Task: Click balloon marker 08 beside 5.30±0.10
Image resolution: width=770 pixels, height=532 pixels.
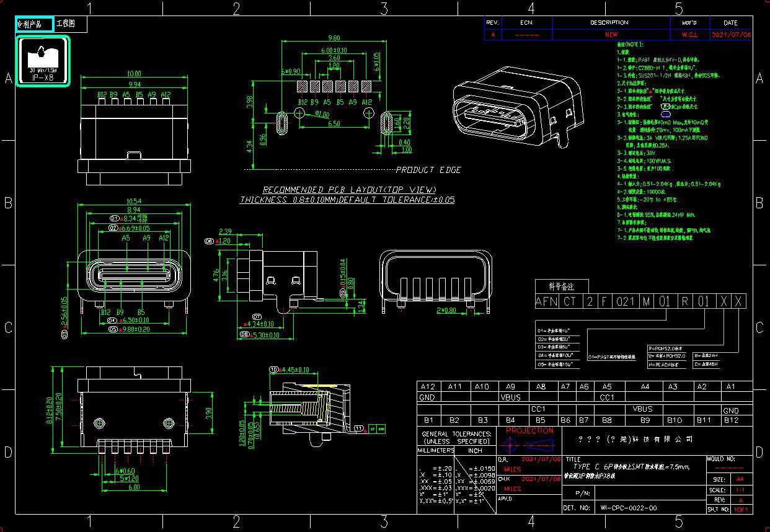Action: [x=244, y=334]
